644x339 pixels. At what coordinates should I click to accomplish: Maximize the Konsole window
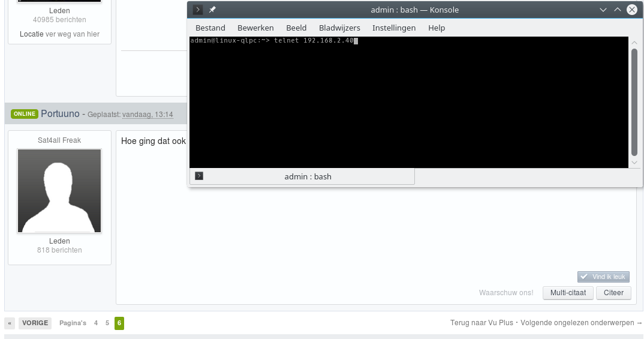pyautogui.click(x=617, y=10)
